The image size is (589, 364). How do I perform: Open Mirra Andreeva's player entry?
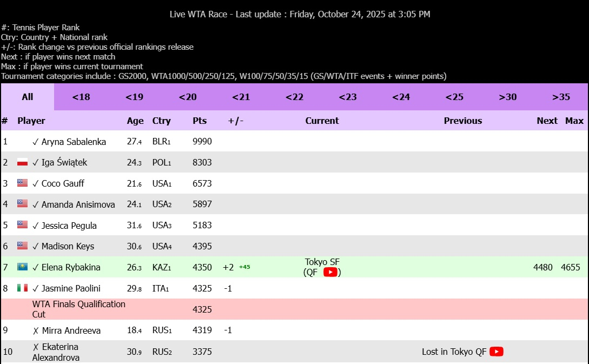point(71,330)
